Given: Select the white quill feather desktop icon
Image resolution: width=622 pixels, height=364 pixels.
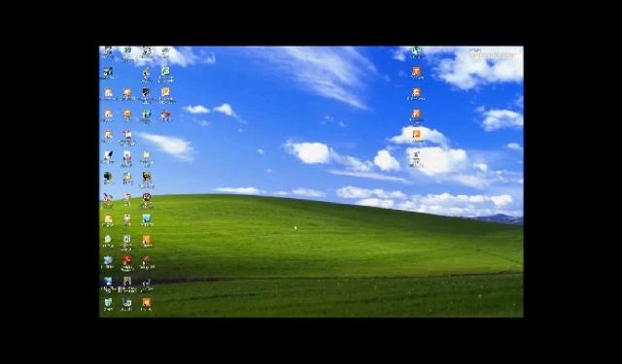Looking at the screenshot, I should (x=108, y=155).
